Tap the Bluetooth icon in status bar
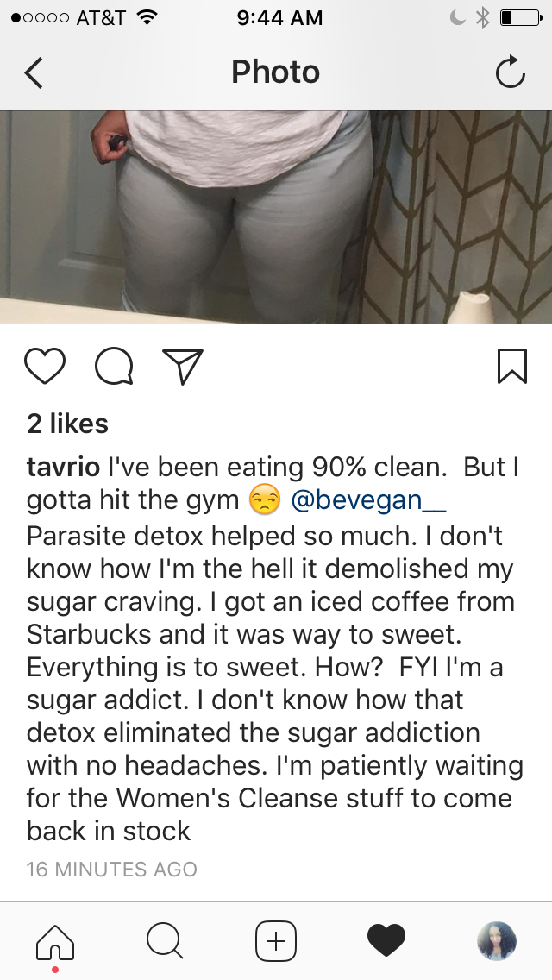552x980 pixels. pyautogui.click(x=483, y=17)
